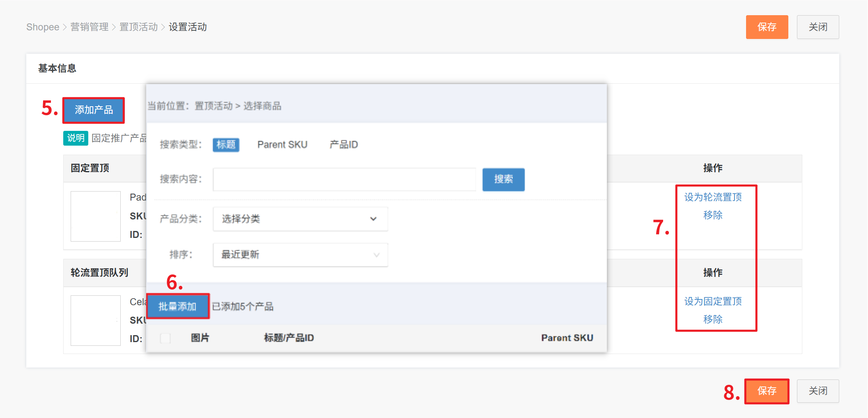Screen dimensions: 868x418
Task: Click 移除 link in the 固定置顶 row
Action: click(713, 215)
